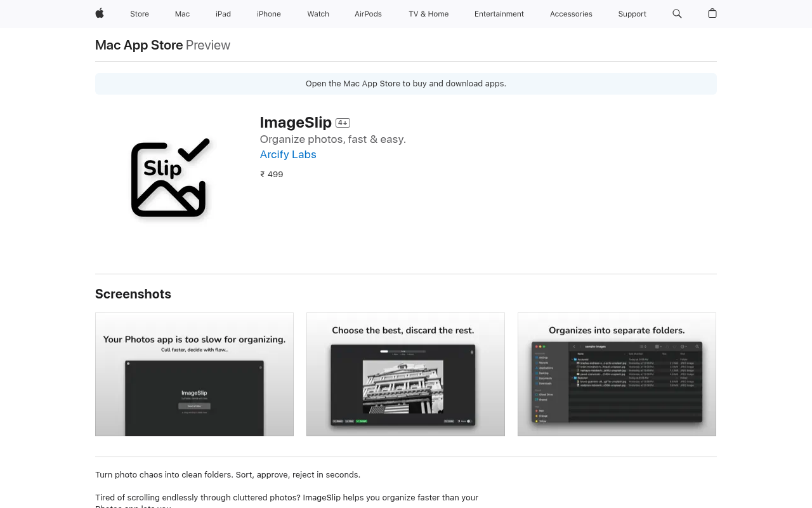Click the Apple logo in navigation bar
This screenshot has width=812, height=508.
(99, 14)
